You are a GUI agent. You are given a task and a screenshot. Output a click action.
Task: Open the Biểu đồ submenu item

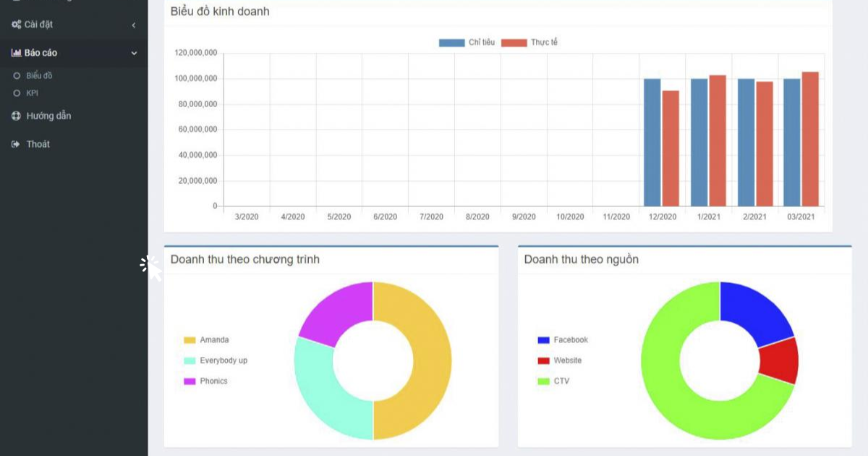pyautogui.click(x=39, y=75)
